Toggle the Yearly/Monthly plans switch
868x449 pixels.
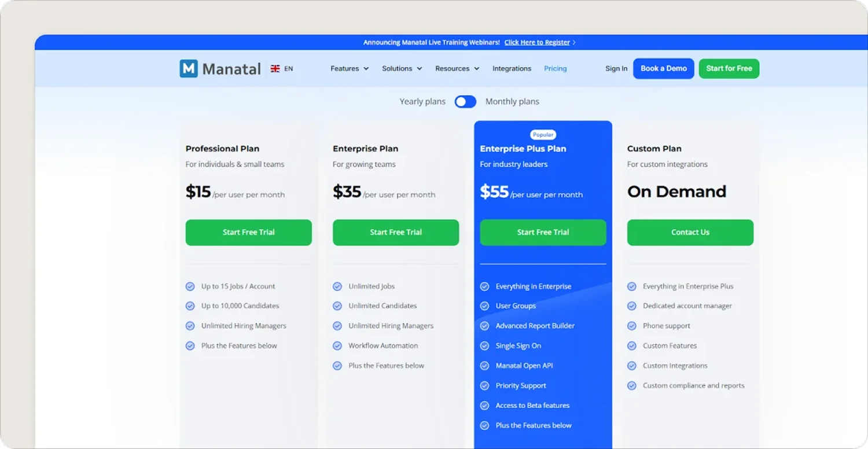pyautogui.click(x=465, y=102)
